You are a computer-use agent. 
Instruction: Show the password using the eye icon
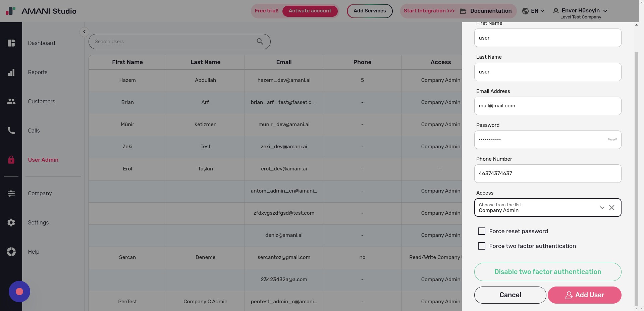click(612, 140)
